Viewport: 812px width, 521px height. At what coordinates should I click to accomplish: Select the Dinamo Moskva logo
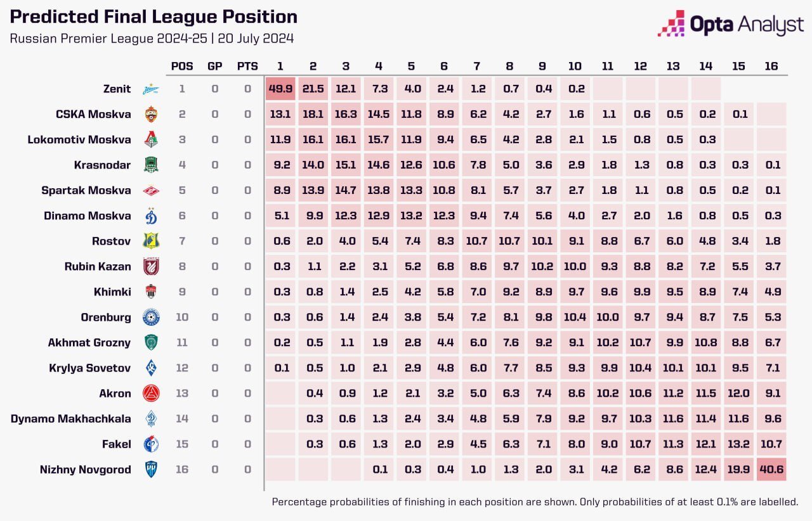coord(151,216)
